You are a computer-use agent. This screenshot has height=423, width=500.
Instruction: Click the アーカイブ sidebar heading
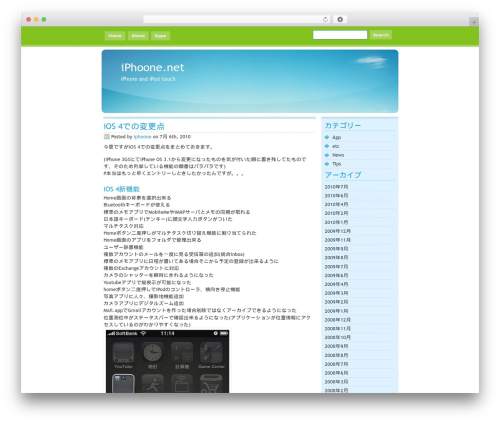(x=343, y=175)
